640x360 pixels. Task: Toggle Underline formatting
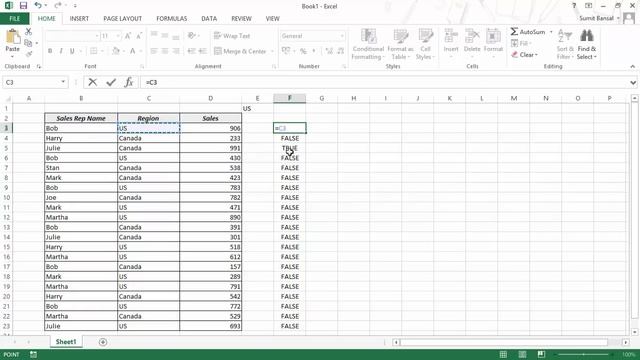click(x=72, y=51)
